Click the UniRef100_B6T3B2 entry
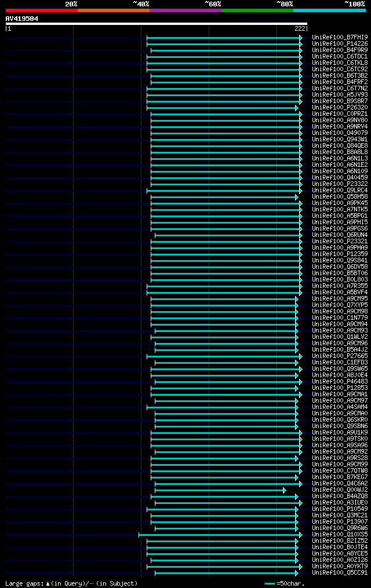The height and width of the screenshot is (588, 371). click(340, 76)
